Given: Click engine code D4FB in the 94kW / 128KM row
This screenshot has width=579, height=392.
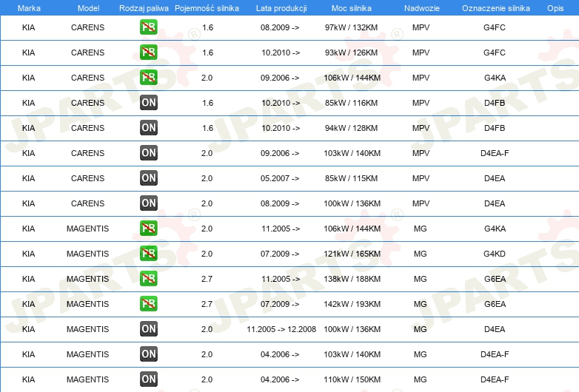Looking at the screenshot, I should (495, 128).
